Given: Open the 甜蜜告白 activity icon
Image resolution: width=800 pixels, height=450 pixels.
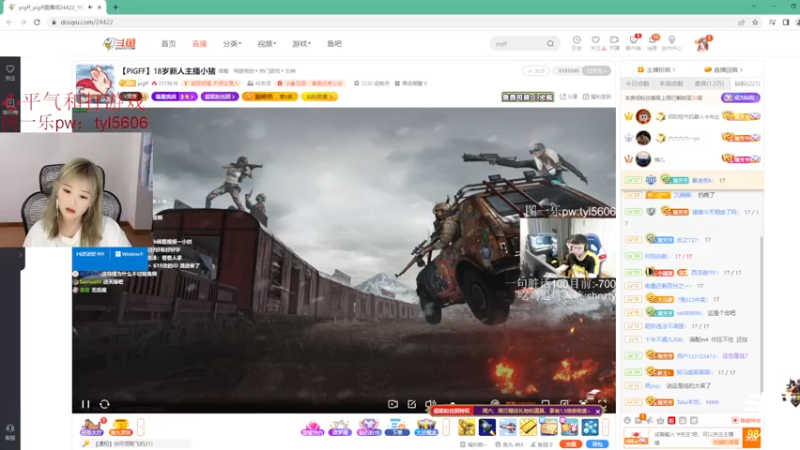Looking at the screenshot, I should pyautogui.click(x=312, y=427).
